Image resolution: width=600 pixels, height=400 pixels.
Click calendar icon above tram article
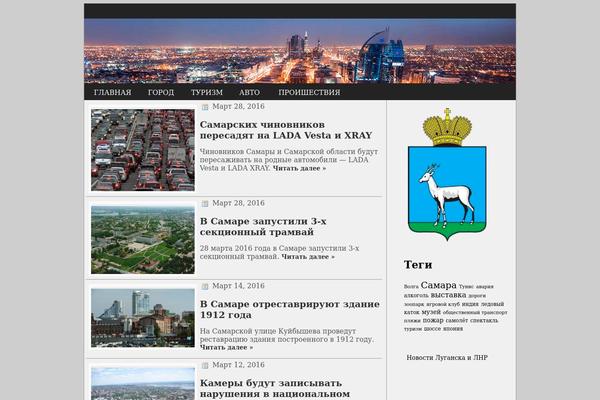point(205,204)
